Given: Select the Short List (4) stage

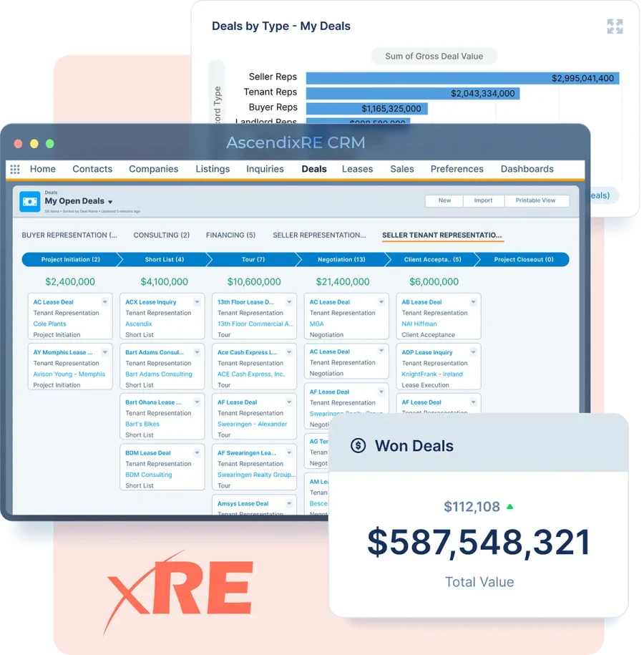Looking at the screenshot, I should coord(164,259).
